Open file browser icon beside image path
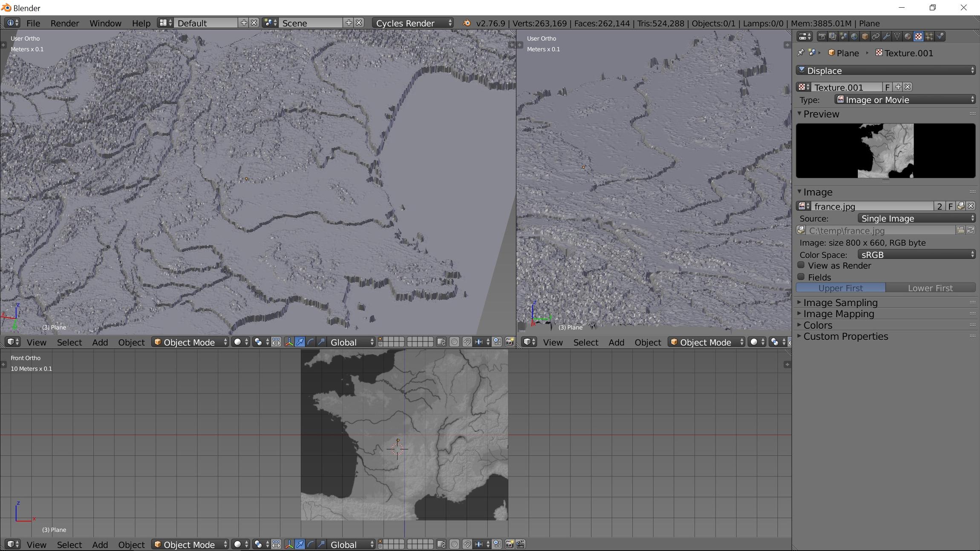The width and height of the screenshot is (980, 551). click(x=960, y=230)
